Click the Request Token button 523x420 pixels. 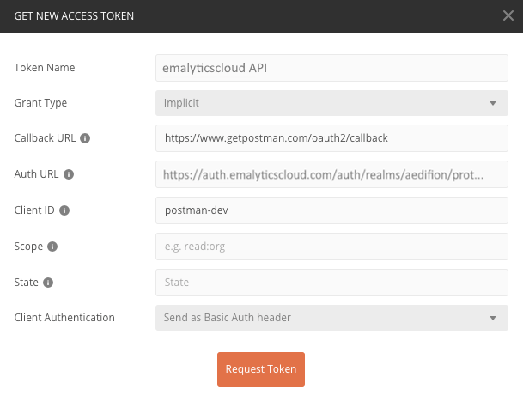coord(261,369)
